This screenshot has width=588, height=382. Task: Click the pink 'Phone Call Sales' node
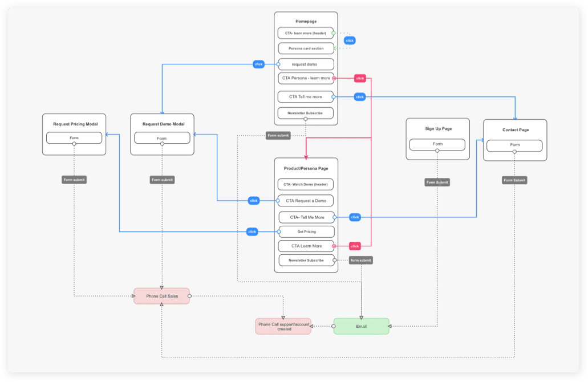click(161, 296)
